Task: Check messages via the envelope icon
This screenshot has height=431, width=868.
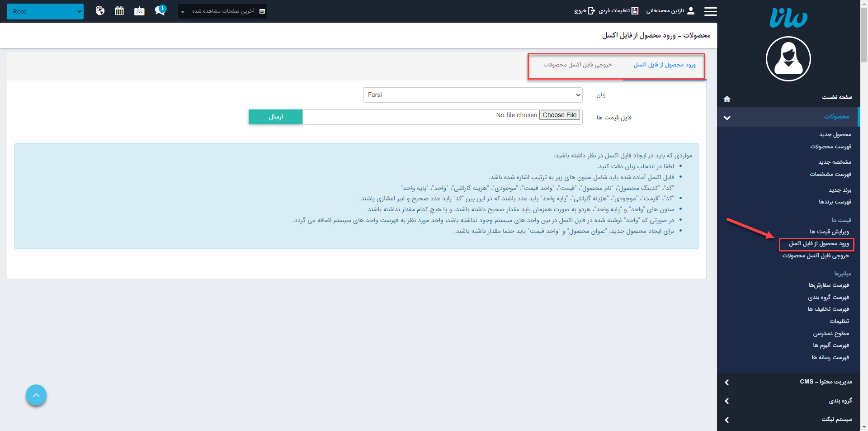Action: [139, 10]
